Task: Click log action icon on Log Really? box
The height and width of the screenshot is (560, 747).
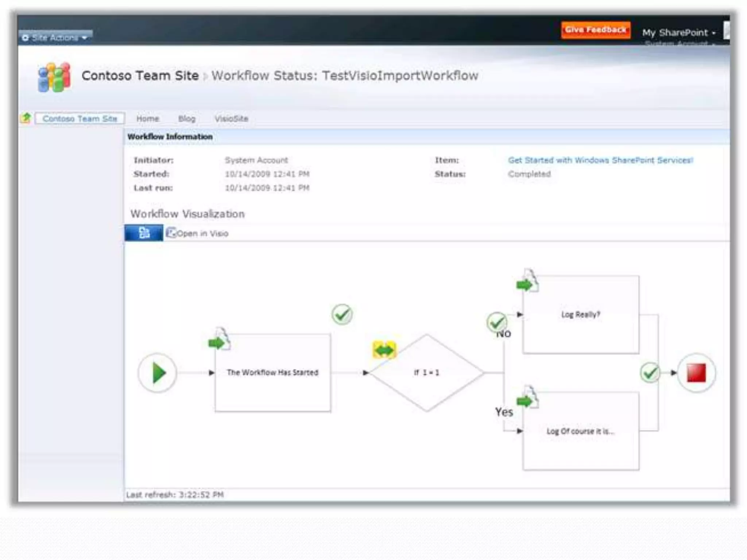Action: click(527, 281)
